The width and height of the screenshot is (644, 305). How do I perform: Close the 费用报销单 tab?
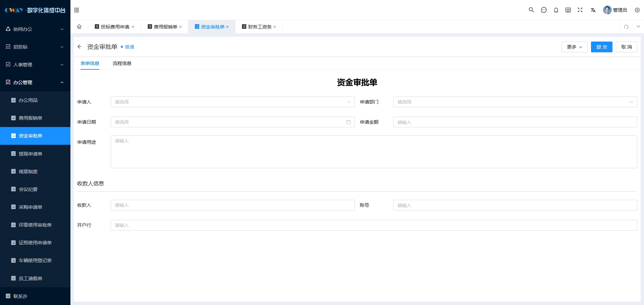coord(180,27)
